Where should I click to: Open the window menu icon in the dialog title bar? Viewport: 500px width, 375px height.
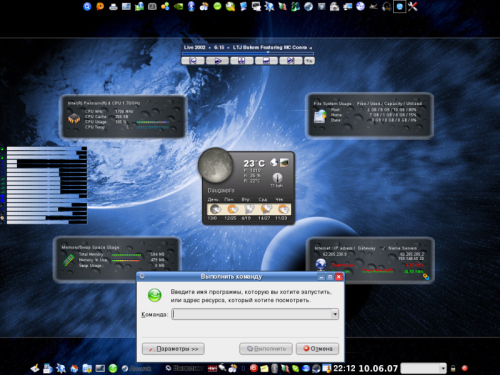point(142,276)
